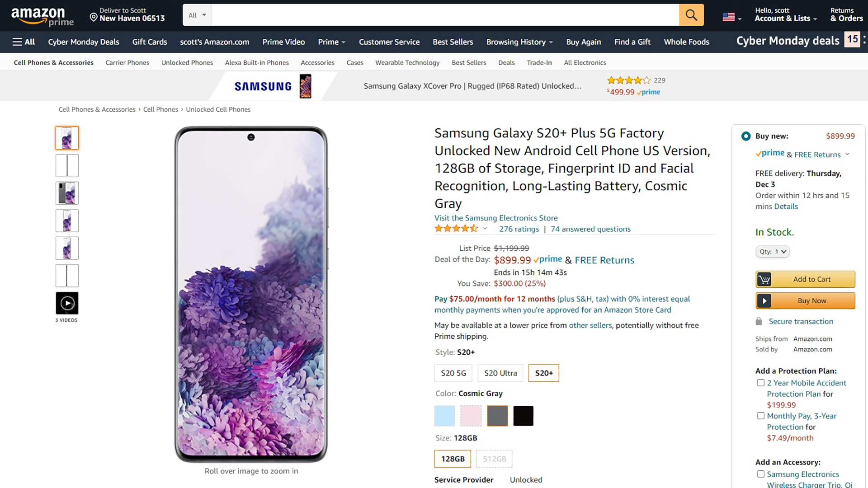Choose the light blue color swatch

click(444, 416)
